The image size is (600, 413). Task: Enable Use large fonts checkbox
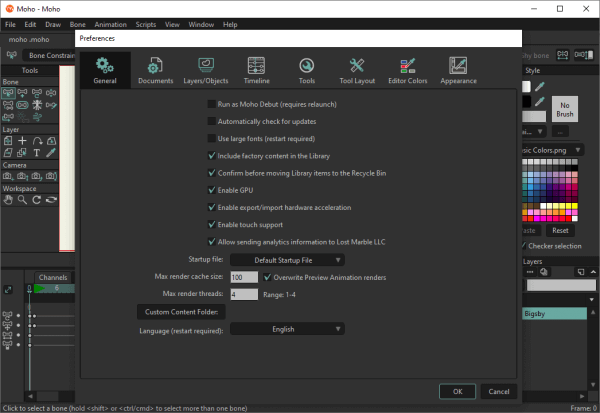pos(211,139)
